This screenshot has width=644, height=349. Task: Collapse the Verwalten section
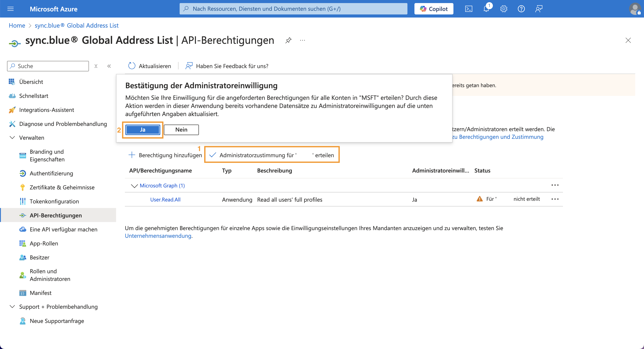(x=12, y=138)
